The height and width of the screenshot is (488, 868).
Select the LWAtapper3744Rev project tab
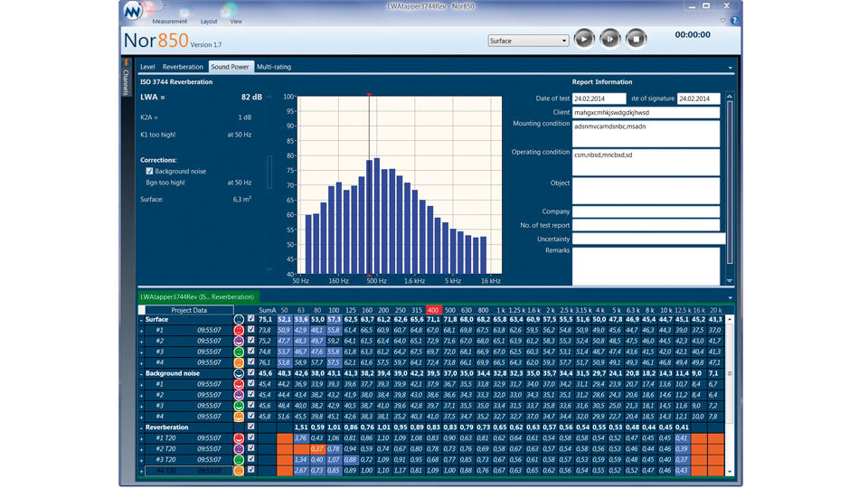(x=198, y=297)
